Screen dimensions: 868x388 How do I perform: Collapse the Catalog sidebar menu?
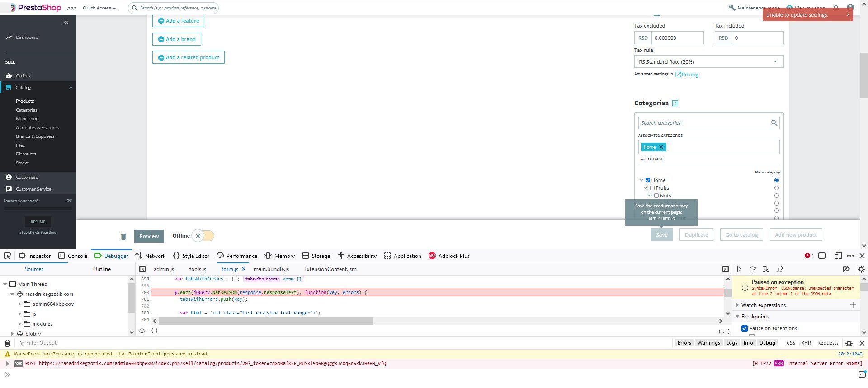tap(71, 88)
